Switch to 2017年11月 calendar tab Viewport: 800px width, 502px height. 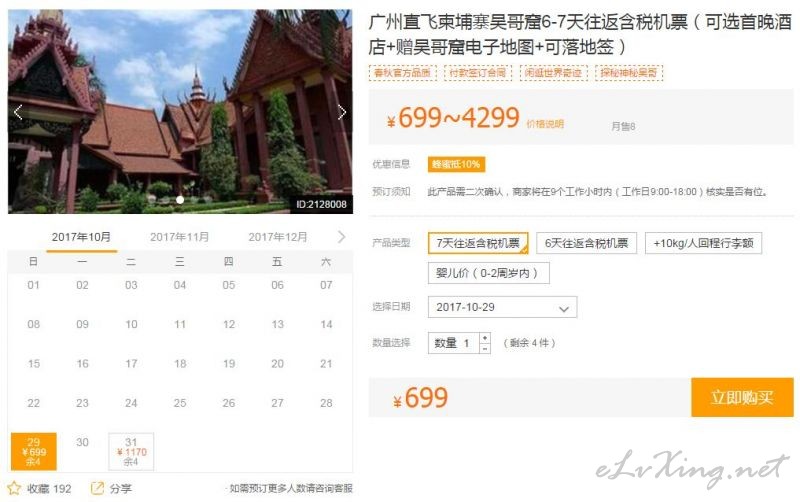179,237
